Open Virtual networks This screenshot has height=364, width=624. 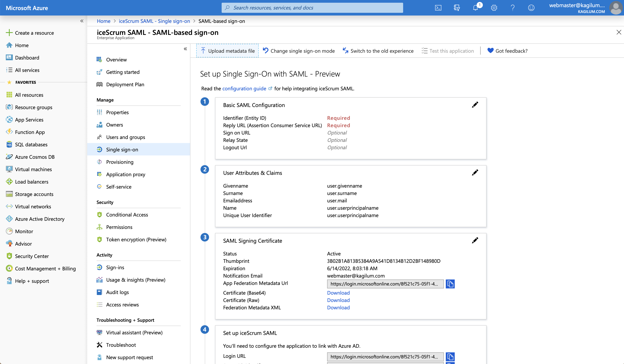coord(29,206)
